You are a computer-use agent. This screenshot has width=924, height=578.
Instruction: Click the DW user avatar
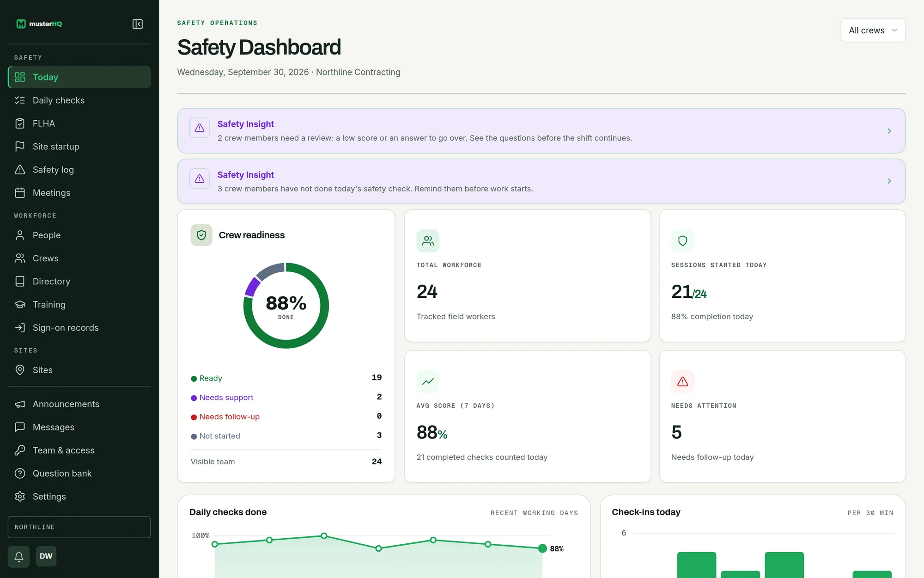click(46, 556)
